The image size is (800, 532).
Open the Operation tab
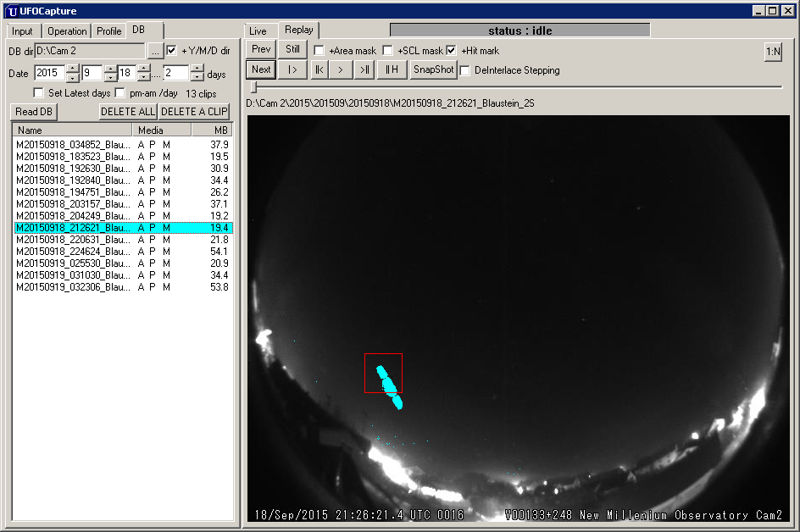(67, 31)
